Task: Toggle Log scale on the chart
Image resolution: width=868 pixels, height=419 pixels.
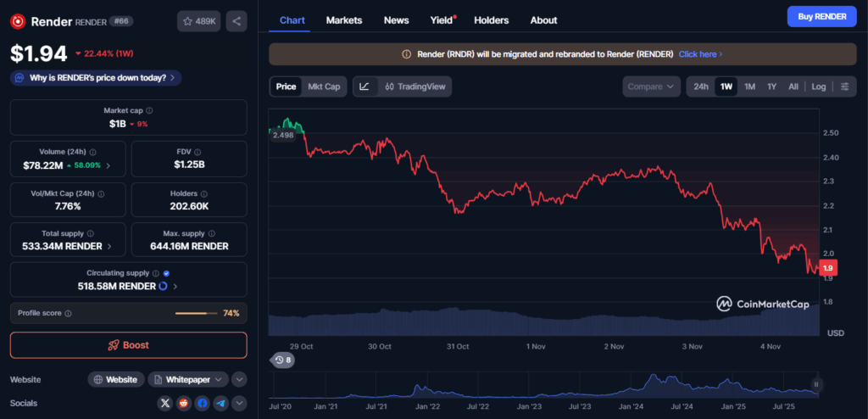Action: 819,87
